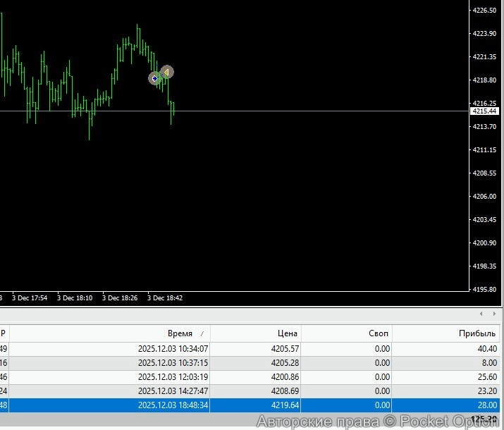Select the trade row priced 4208.69
504x430 pixels.
[x=285, y=391]
